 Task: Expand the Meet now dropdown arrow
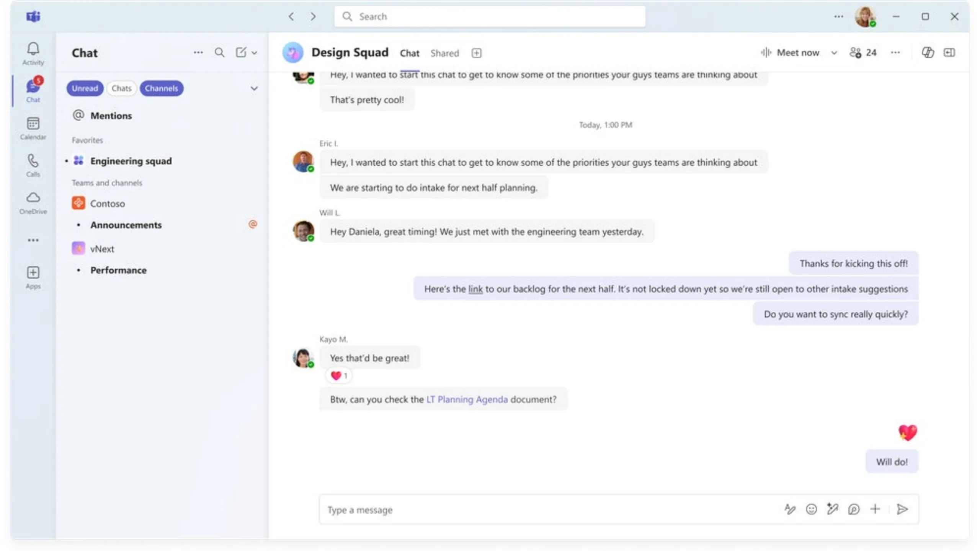pyautogui.click(x=834, y=53)
